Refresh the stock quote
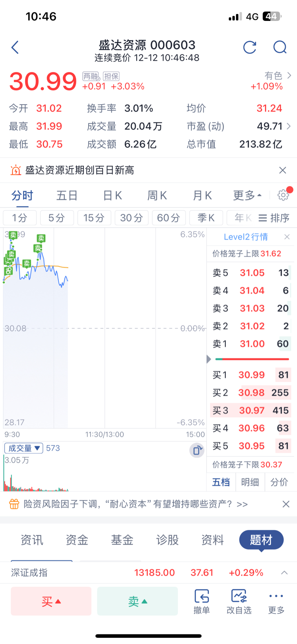The height and width of the screenshot is (644, 297). coord(250,47)
